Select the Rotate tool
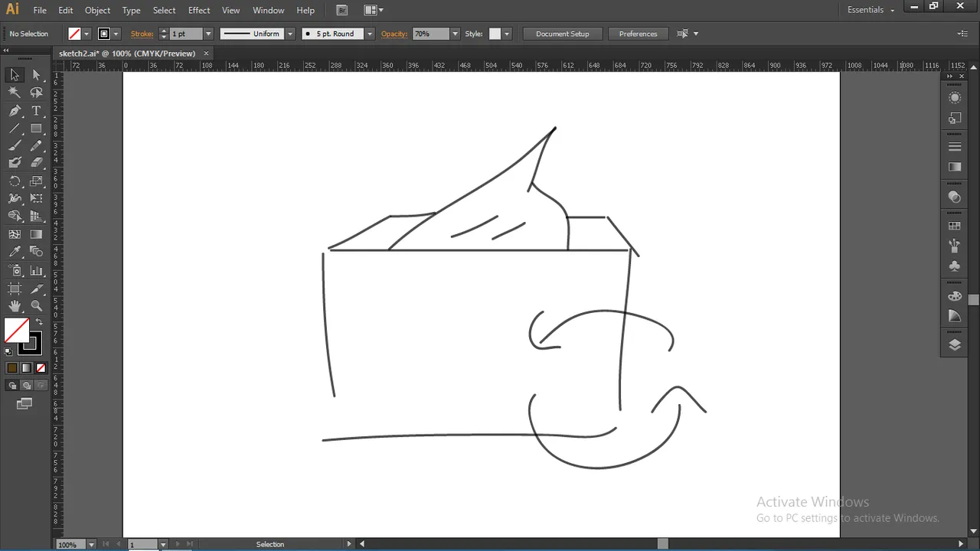Image resolution: width=980 pixels, height=551 pixels. (15, 181)
